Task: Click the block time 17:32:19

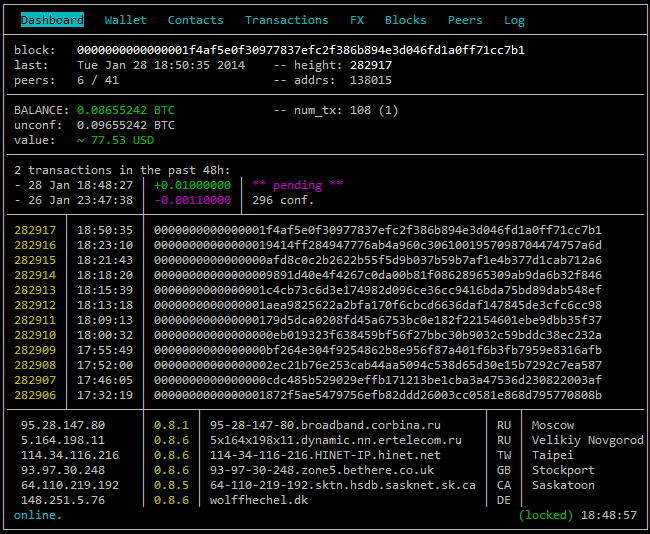Action: click(105, 395)
